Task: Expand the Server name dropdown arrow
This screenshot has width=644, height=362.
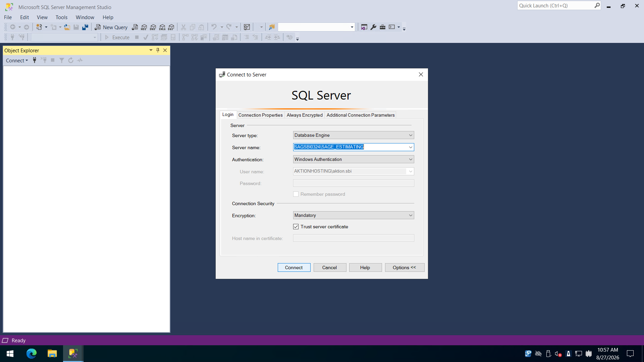Action: pyautogui.click(x=411, y=147)
